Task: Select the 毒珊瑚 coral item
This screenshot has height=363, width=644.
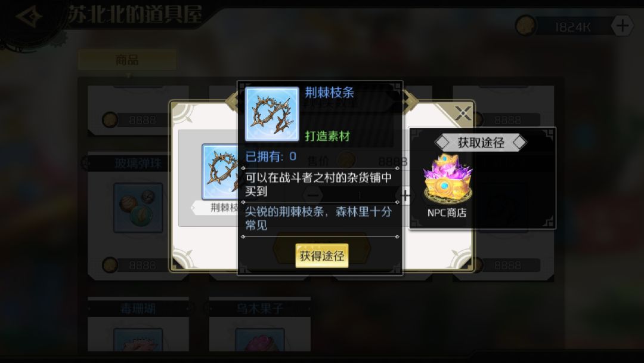Action: pos(138,339)
